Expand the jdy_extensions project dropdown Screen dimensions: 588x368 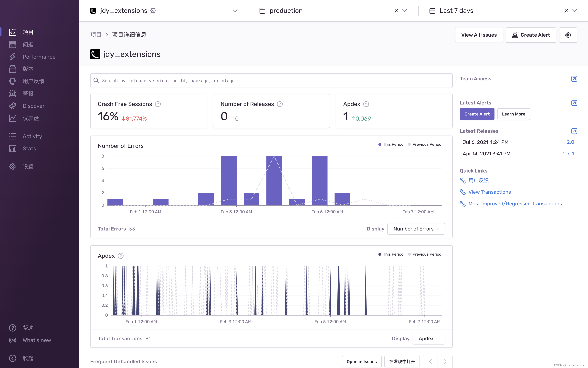click(x=235, y=11)
